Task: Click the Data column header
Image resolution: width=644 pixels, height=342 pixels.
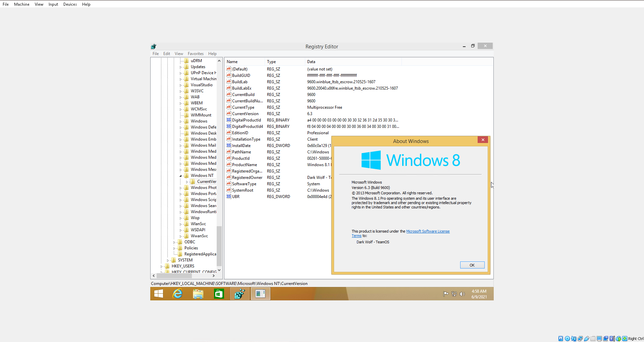Action: [x=353, y=62]
